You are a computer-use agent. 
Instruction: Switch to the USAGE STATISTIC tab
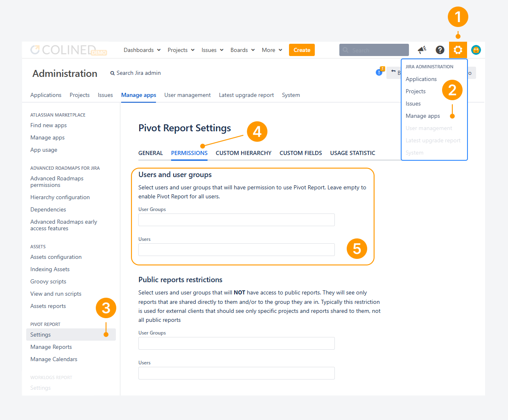click(353, 153)
